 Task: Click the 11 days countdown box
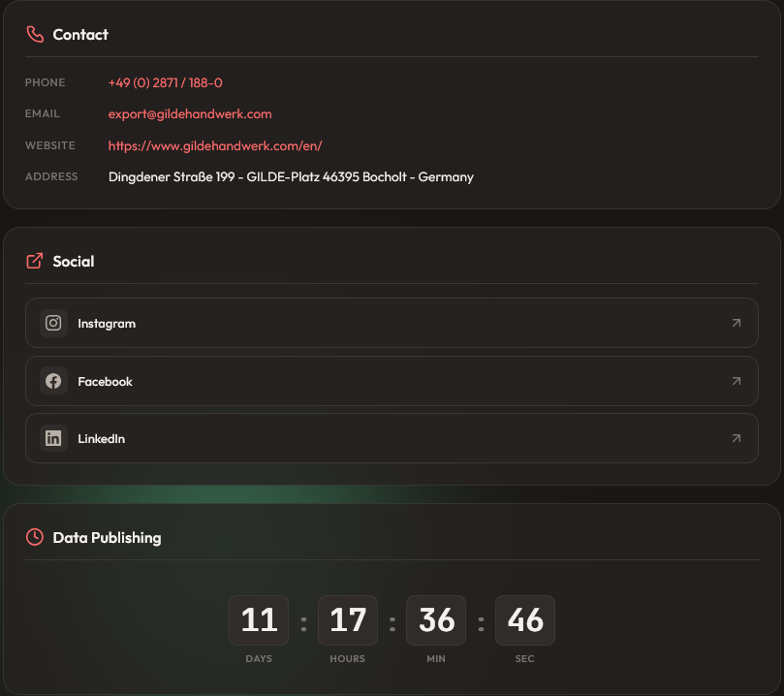coord(259,620)
